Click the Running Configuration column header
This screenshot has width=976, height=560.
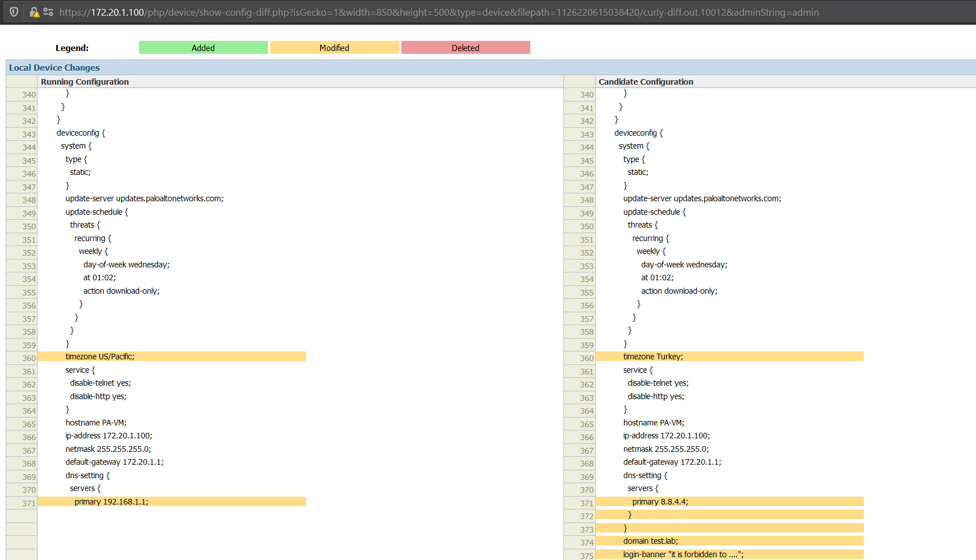pos(85,82)
